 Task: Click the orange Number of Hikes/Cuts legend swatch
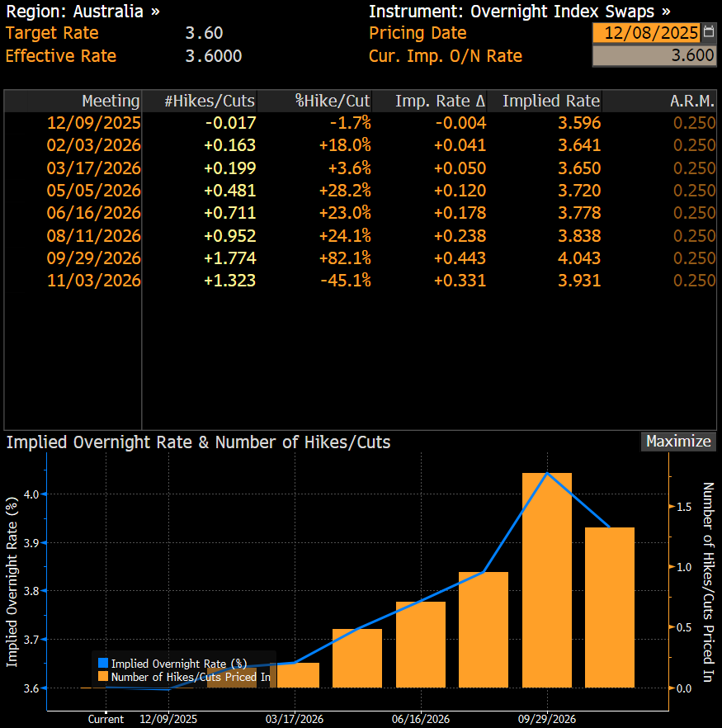pyautogui.click(x=102, y=677)
